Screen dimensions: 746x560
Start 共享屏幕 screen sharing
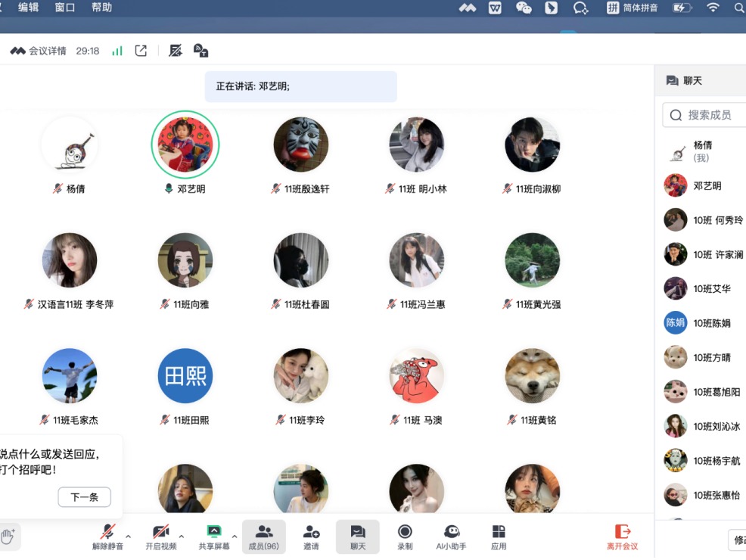tap(214, 537)
